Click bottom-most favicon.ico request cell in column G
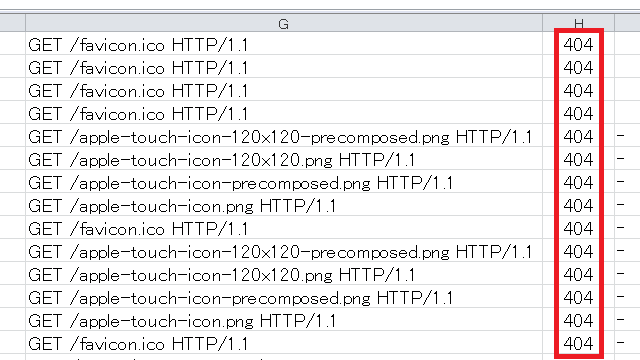 click(x=284, y=343)
